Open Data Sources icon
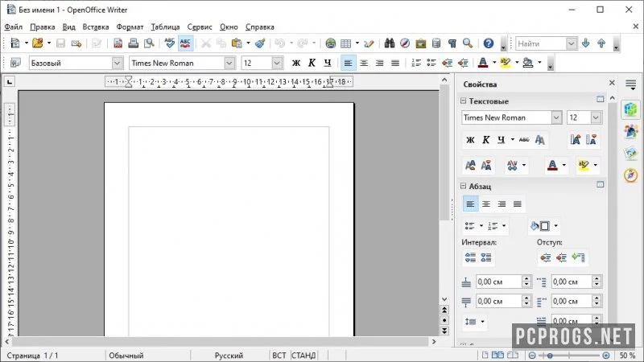Viewport: 644px width, 362px height. click(436, 43)
